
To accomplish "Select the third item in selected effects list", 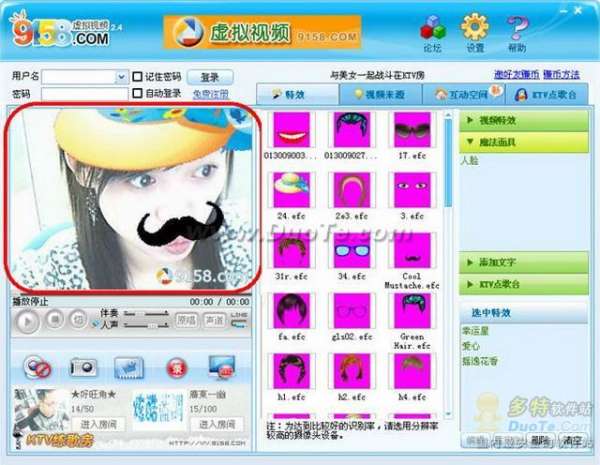I will click(480, 361).
